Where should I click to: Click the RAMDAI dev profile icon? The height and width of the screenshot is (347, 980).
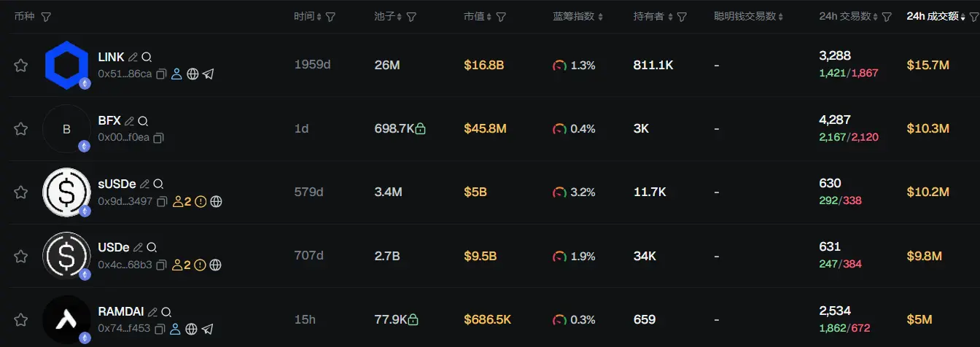175,329
